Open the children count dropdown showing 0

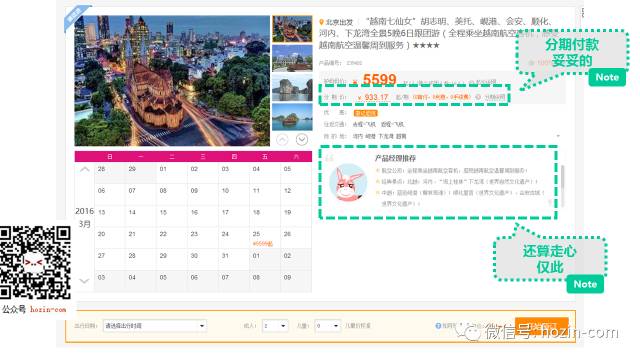[328, 326]
